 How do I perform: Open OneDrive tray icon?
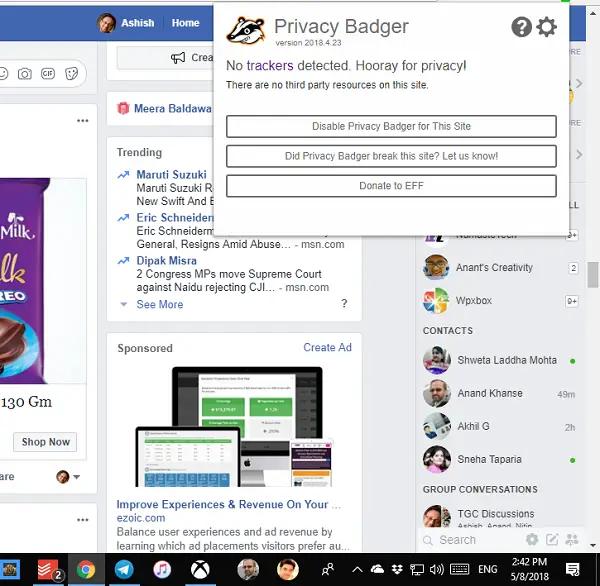(x=377, y=570)
